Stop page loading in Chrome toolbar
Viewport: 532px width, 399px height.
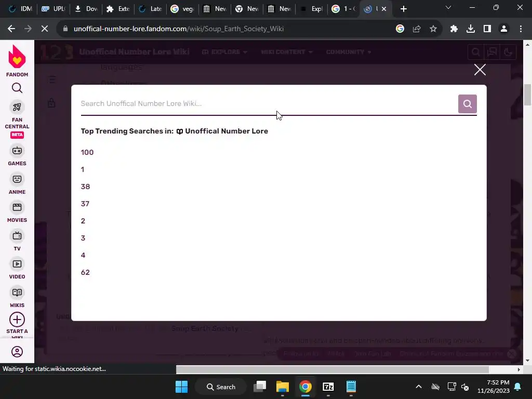pyautogui.click(x=45, y=29)
